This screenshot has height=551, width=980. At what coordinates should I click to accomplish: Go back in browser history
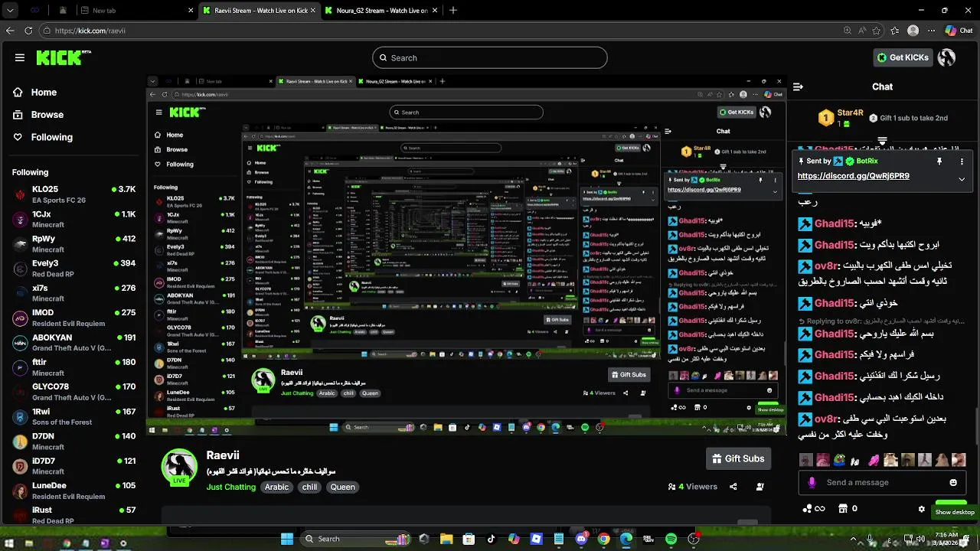[x=10, y=31]
